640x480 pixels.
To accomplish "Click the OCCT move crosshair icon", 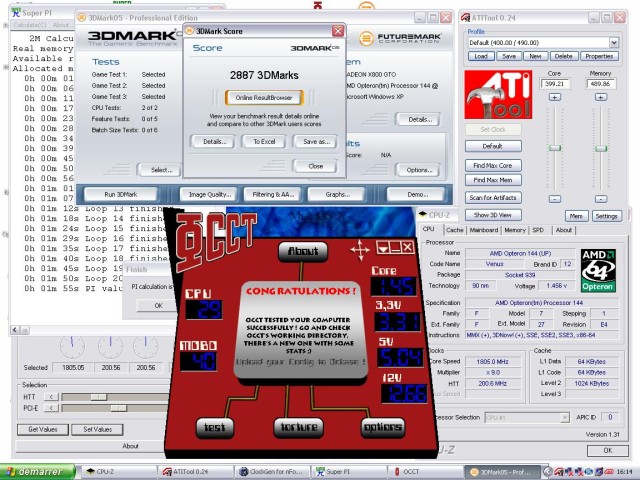I will (x=360, y=250).
